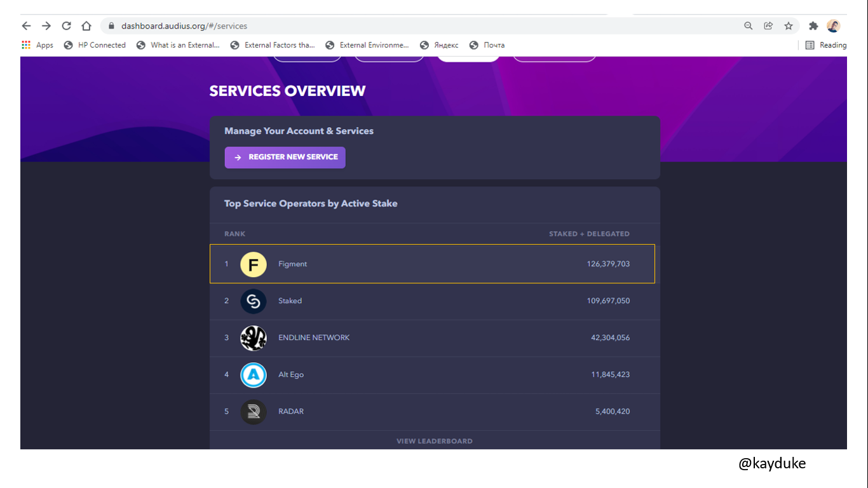This screenshot has width=868, height=488.
Task: Open 'External Environme...' bookmark
Action: pos(367,45)
